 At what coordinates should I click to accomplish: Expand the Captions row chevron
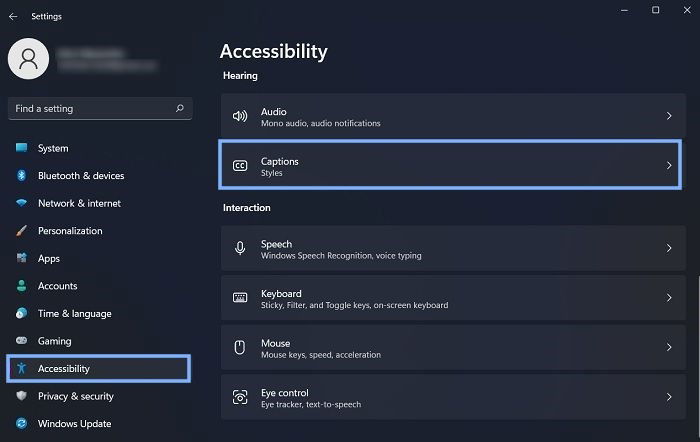[x=669, y=166]
